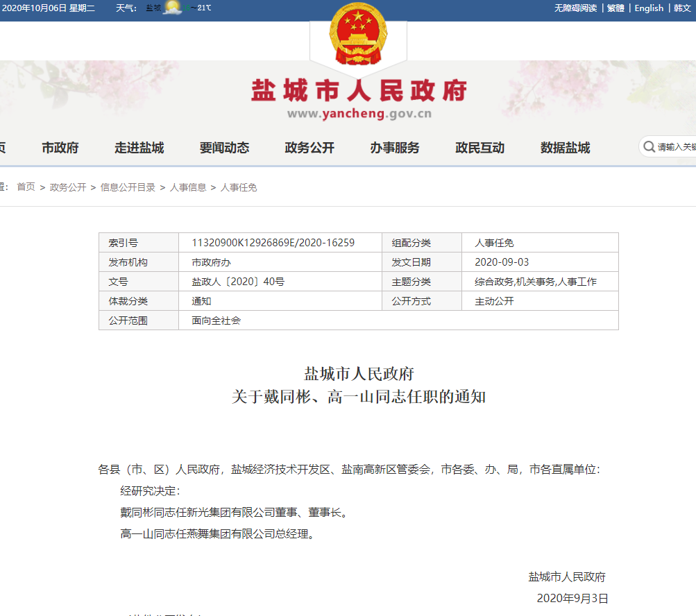This screenshot has height=616, width=696.
Task: Click the line about 戴同彬 appointment
Action: tap(234, 513)
